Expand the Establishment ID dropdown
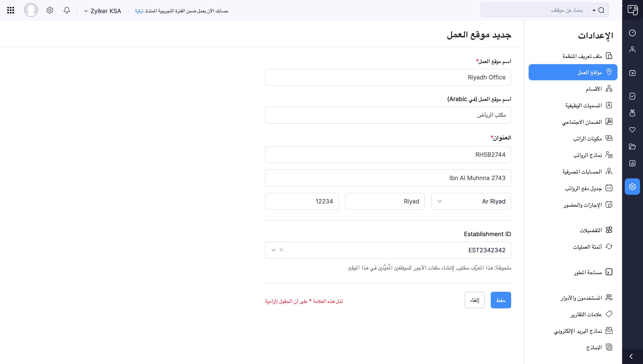The width and height of the screenshot is (643, 364). point(273,250)
